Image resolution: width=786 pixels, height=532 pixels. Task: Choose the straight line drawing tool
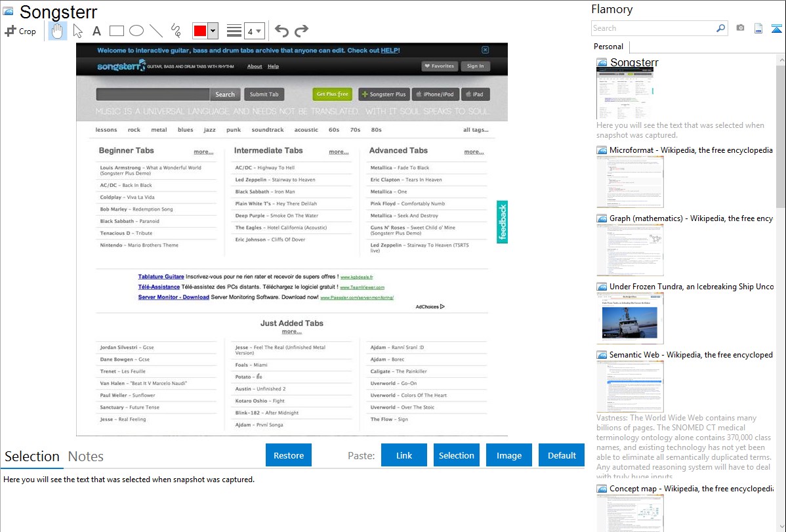coord(156,31)
